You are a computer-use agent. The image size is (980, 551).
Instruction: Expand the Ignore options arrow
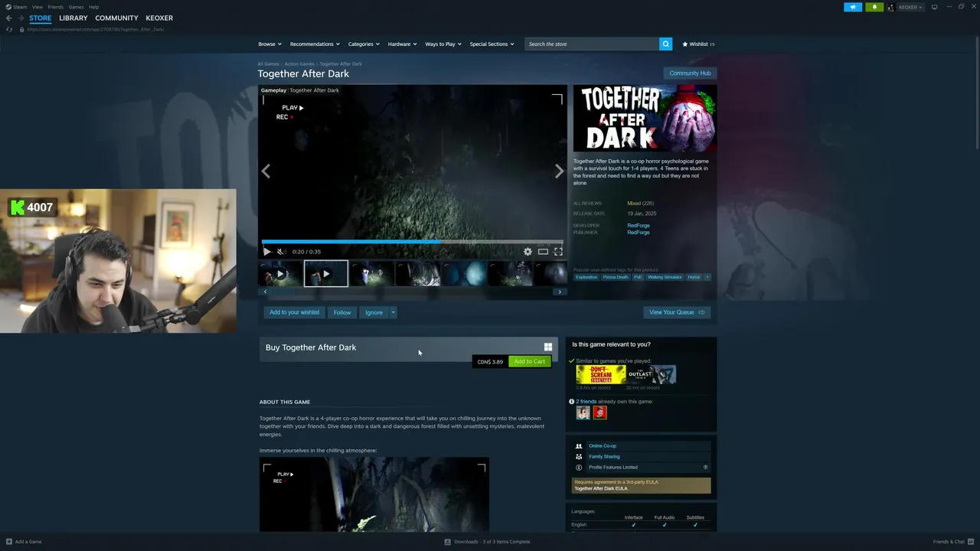(x=393, y=312)
